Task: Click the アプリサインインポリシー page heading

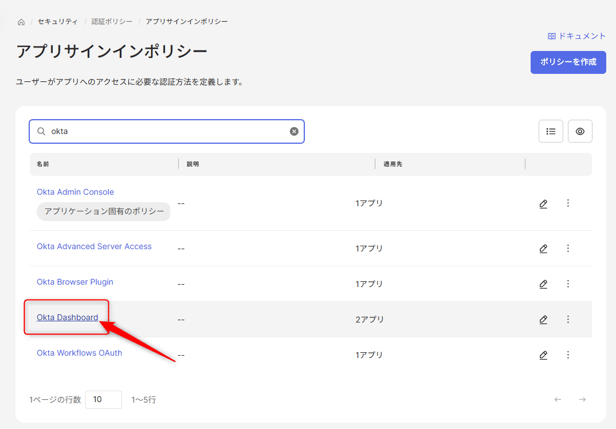Action: click(x=112, y=51)
